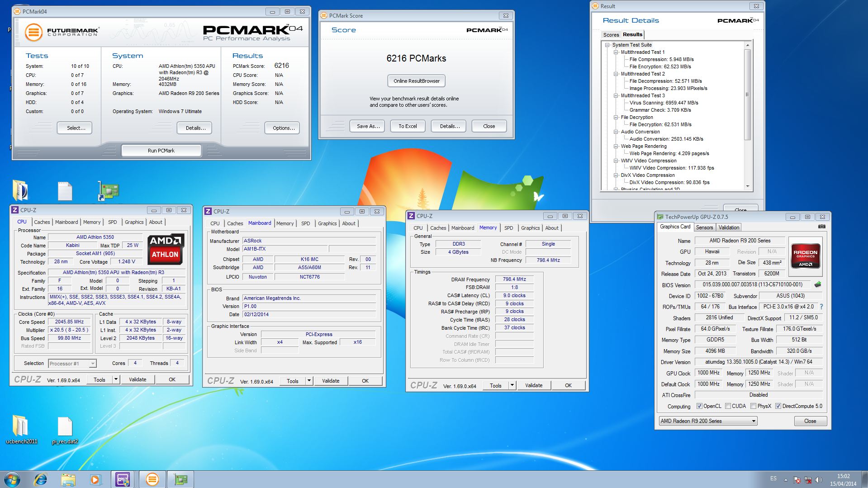Collapse the Audio Conversion tree node
868x488 pixels.
tap(616, 132)
